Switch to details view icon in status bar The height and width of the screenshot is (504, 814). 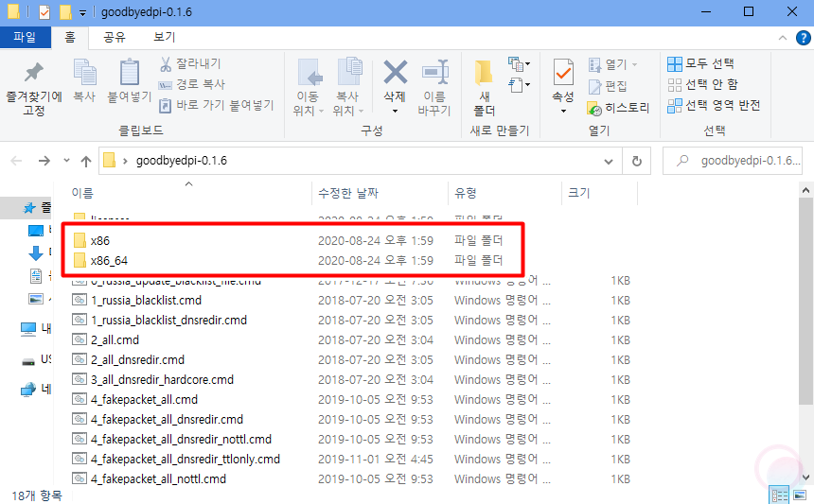780,495
